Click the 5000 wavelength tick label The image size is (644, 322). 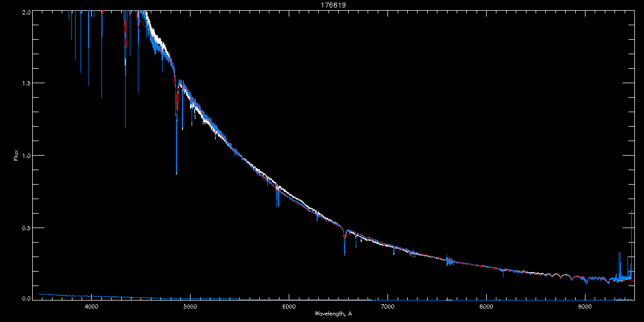[190, 306]
